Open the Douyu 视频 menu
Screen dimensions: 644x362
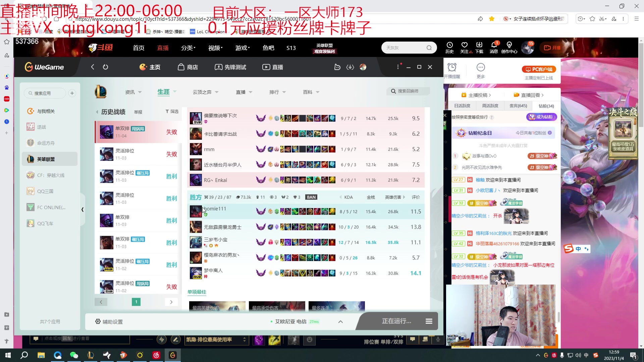(215, 48)
